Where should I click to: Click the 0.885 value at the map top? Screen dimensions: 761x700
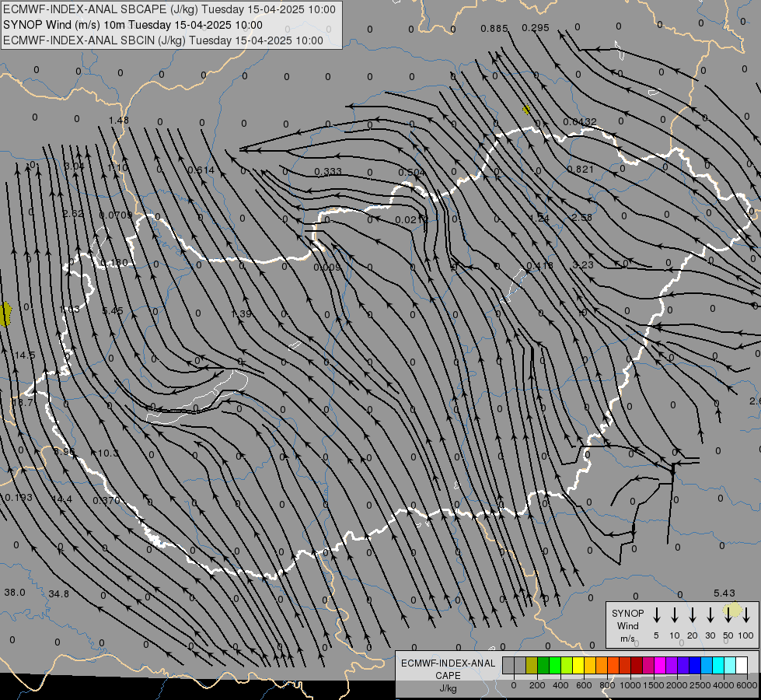(494, 29)
